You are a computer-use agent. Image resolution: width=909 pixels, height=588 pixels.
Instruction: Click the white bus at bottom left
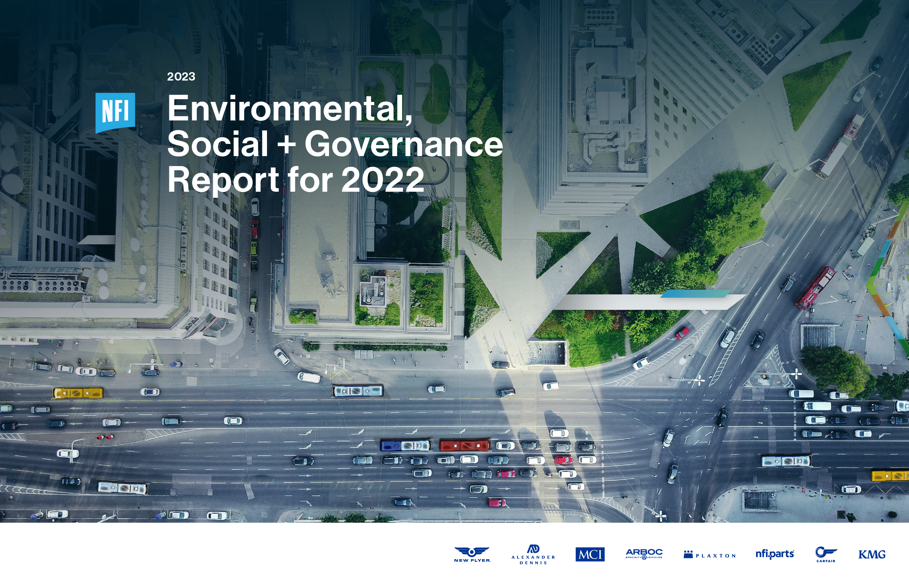(123, 488)
